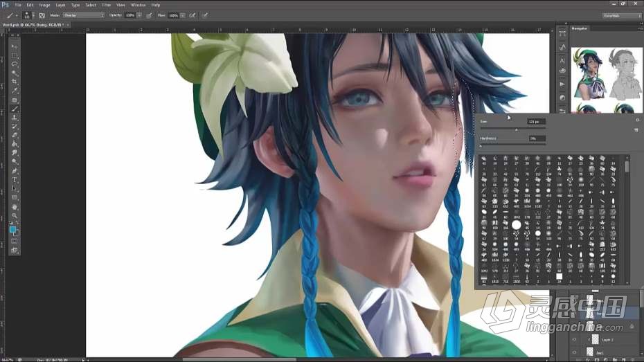
Task: Select the Healing Brush tool
Action: (15, 100)
